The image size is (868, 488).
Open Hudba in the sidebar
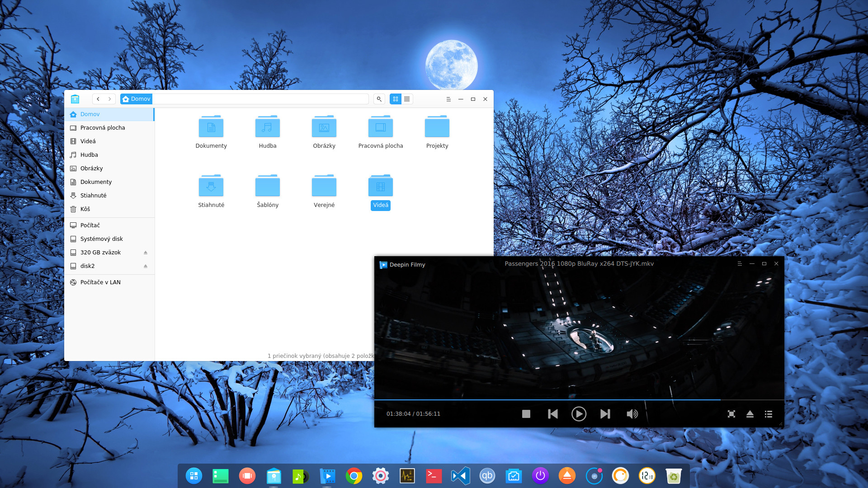click(x=109, y=155)
